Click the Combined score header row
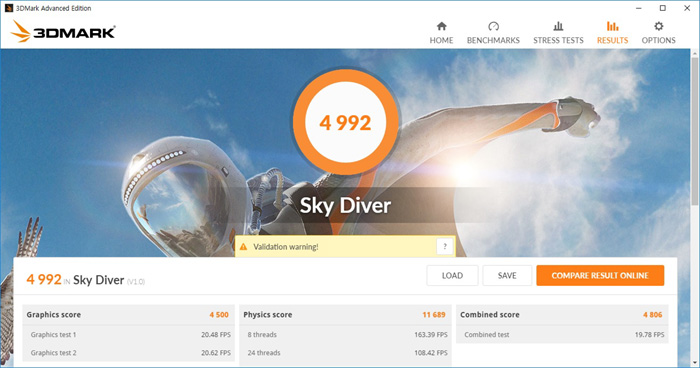This screenshot has width=700, height=368. click(562, 315)
